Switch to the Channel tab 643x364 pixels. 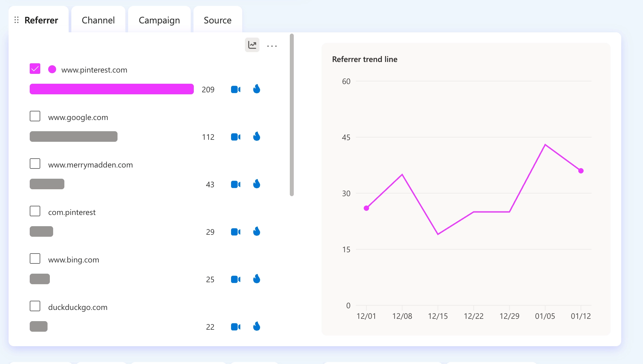point(98,20)
